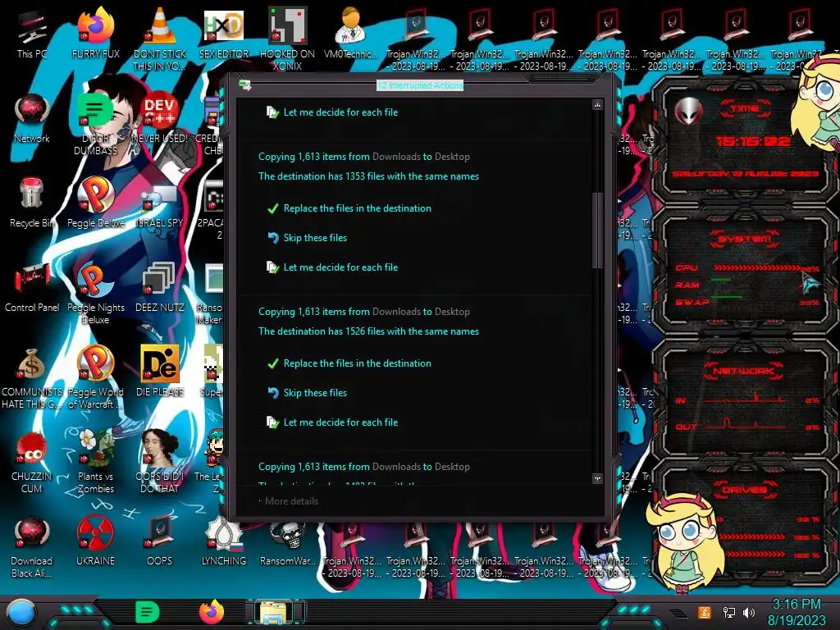Click the Interrupted Actions dialog title text

(420, 85)
